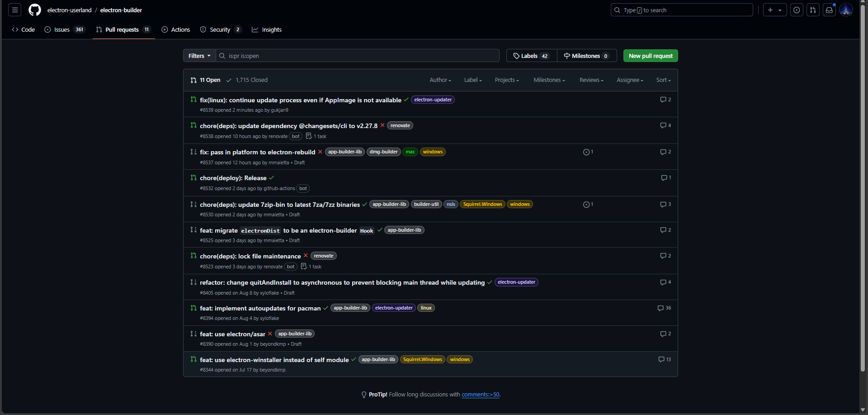Open the Filters dropdown

(x=199, y=56)
